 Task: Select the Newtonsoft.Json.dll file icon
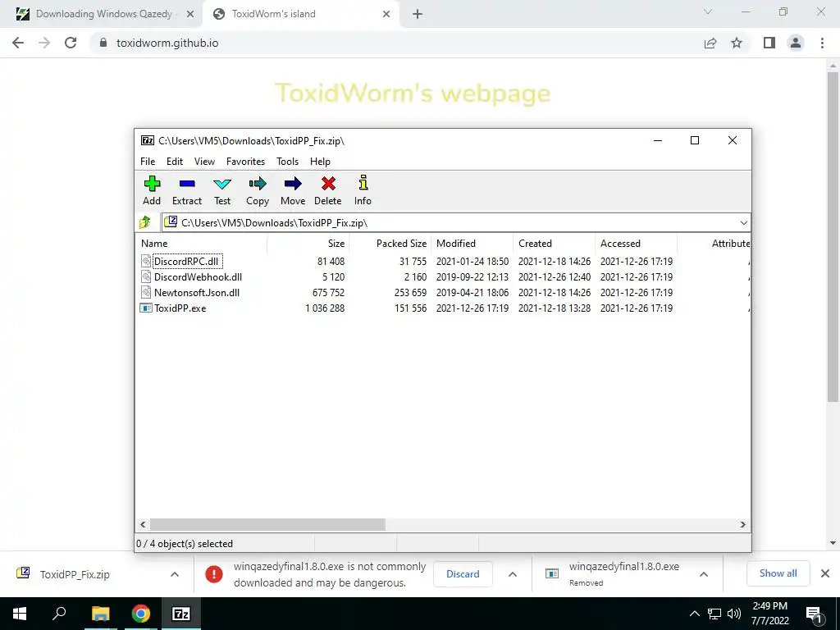[x=146, y=292]
